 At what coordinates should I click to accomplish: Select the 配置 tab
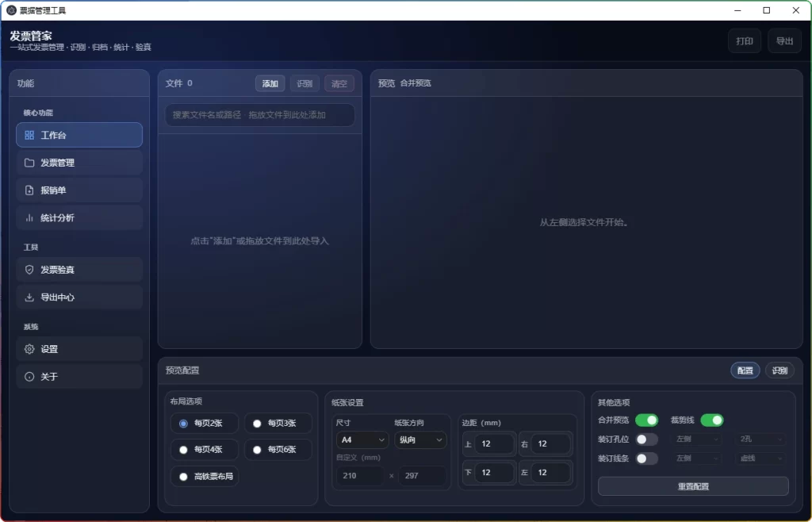[744, 370]
